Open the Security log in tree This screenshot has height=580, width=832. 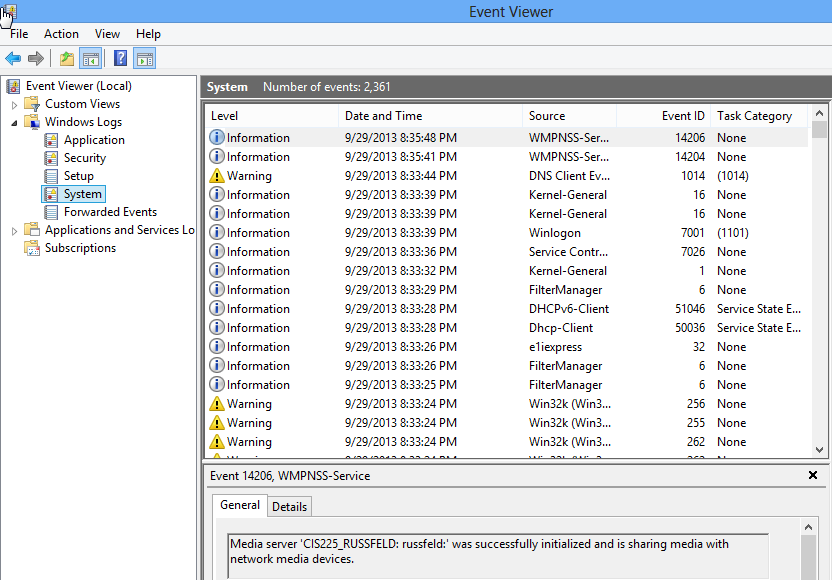pos(84,158)
